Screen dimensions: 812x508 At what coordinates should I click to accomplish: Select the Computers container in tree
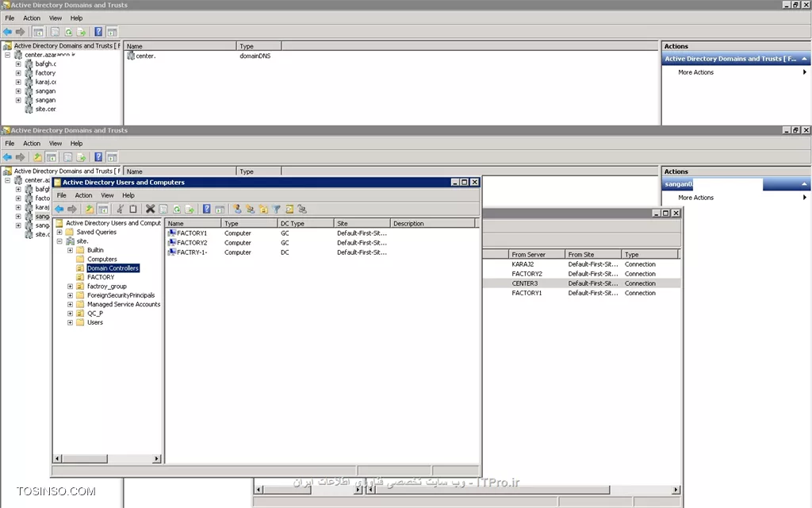pyautogui.click(x=102, y=260)
